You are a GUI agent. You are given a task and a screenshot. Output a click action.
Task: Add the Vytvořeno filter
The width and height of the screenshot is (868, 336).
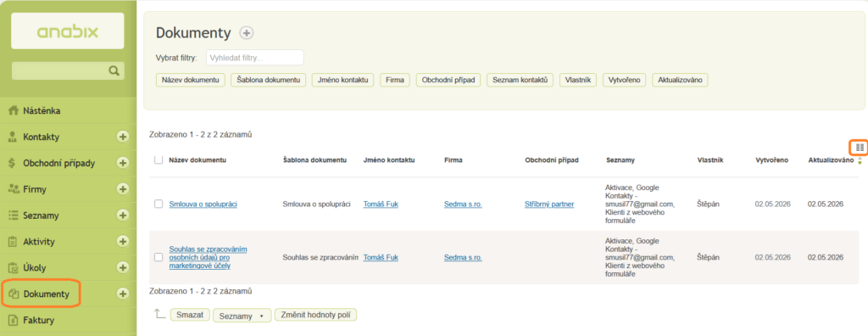[x=625, y=80]
